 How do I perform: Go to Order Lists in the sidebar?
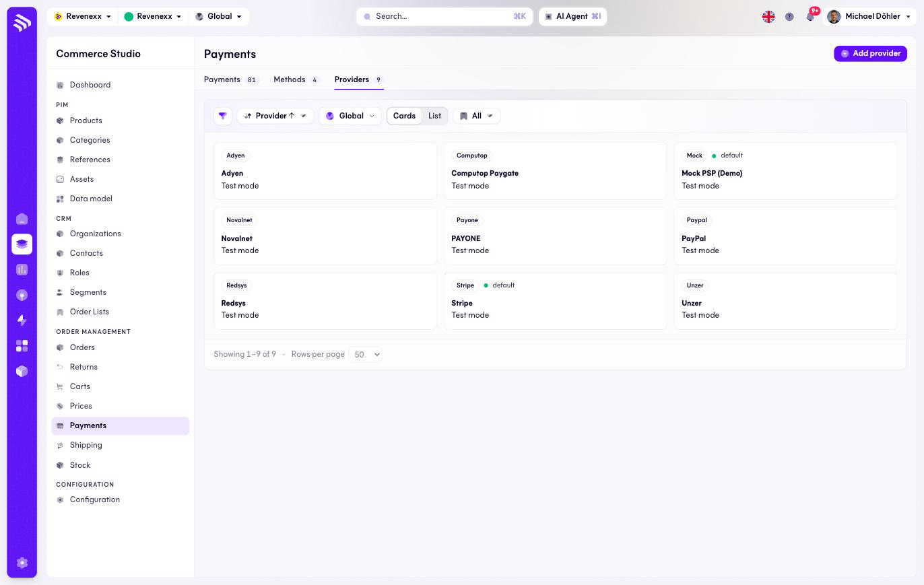click(x=121, y=312)
